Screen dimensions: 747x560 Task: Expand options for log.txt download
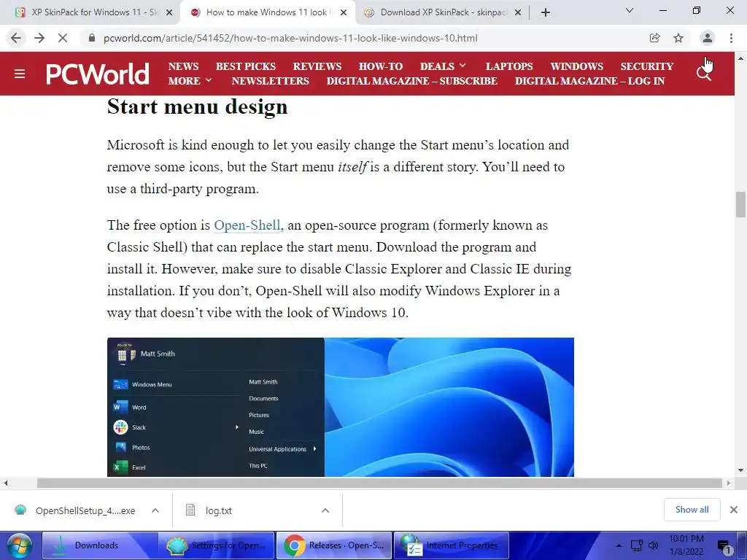[325, 510]
